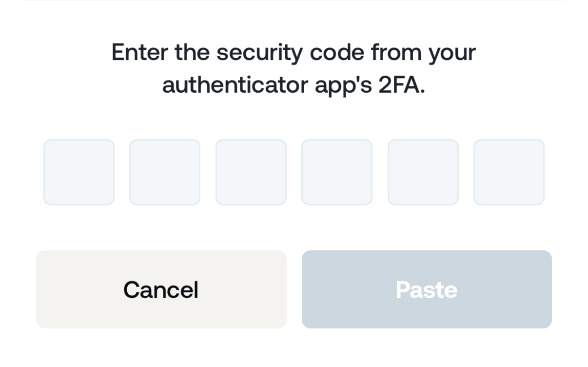Click the '2FA.' word in the instructions
Viewport: 588px width, 367px height.
pyautogui.click(x=402, y=85)
